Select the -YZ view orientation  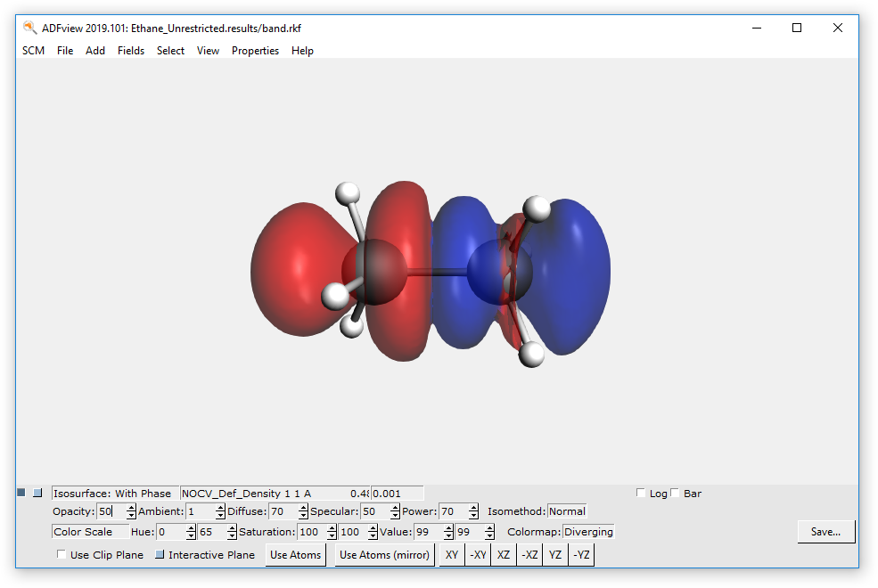pos(580,554)
